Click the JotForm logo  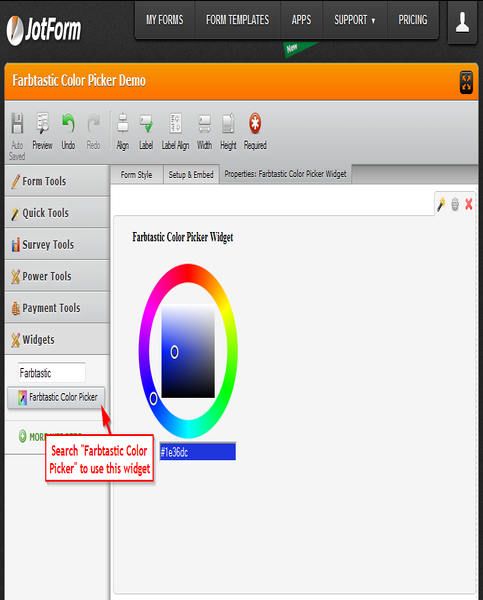click(x=44, y=30)
